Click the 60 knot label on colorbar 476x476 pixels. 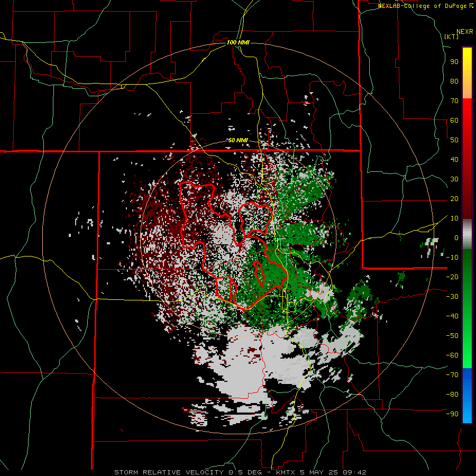tap(454, 120)
